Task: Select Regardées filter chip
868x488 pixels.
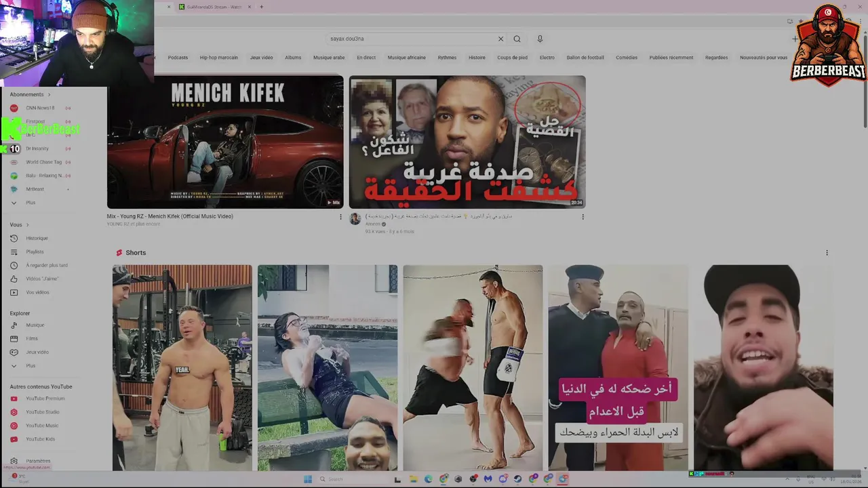Action: pyautogui.click(x=716, y=58)
